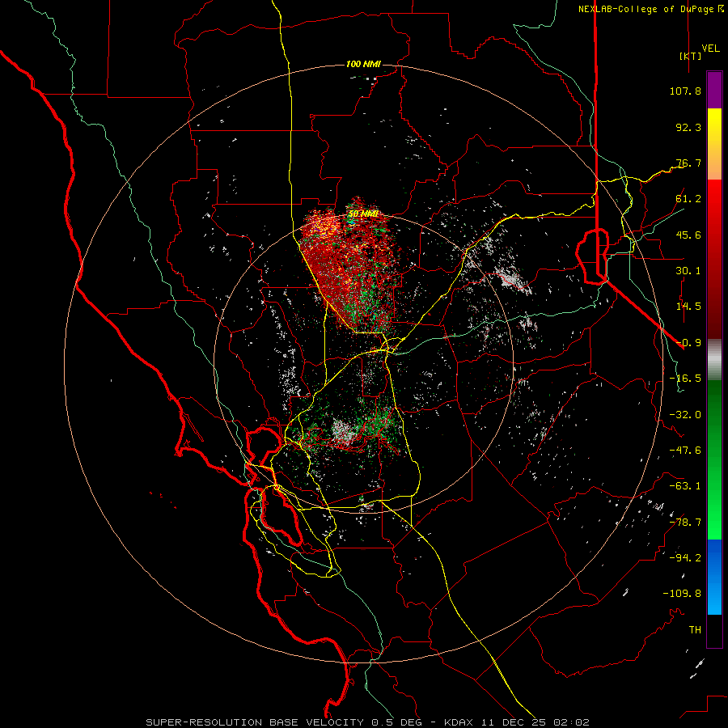Image resolution: width=728 pixels, height=728 pixels.
Task: Click the purple segment of the velocity color bar
Action: [714, 91]
